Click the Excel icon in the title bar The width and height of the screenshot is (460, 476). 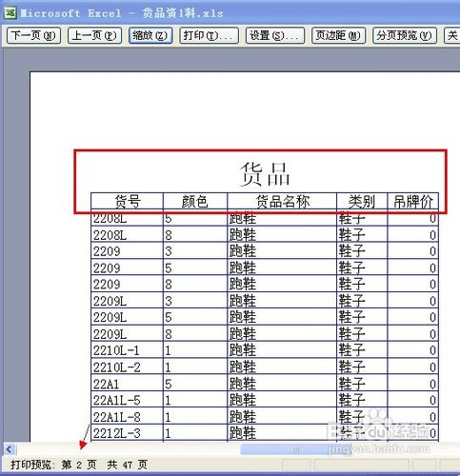pyautogui.click(x=10, y=12)
